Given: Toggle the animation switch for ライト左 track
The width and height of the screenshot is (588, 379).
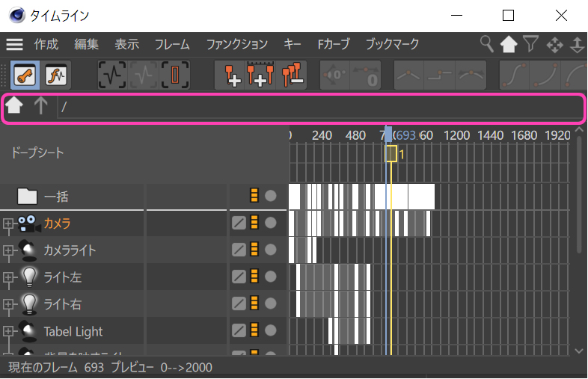Looking at the screenshot, I should tap(255, 277).
